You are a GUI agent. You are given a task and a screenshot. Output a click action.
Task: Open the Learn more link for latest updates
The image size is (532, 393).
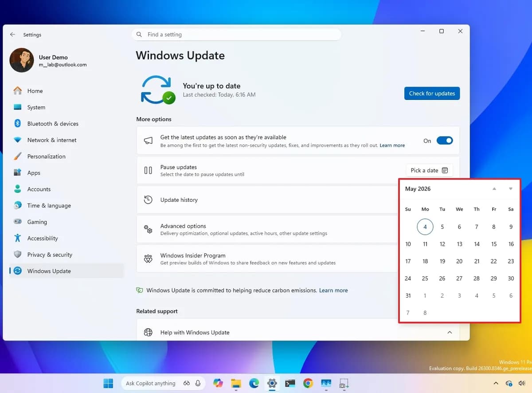(x=392, y=145)
